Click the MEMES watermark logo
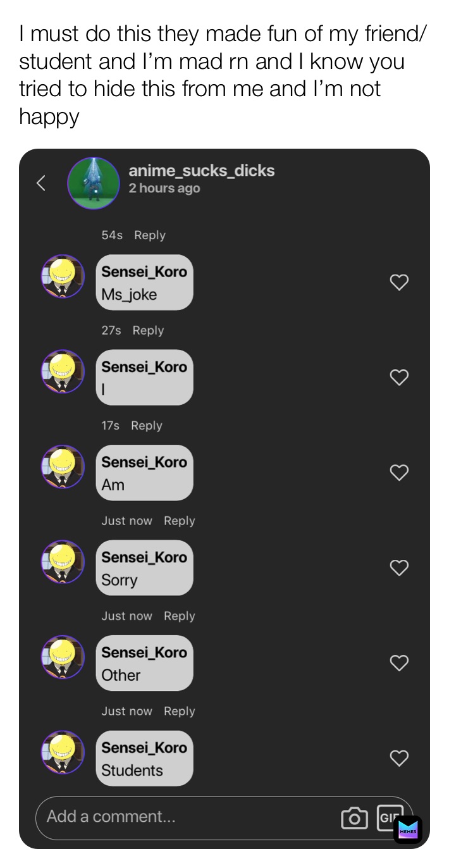This screenshot has width=449, height=868. [x=409, y=830]
